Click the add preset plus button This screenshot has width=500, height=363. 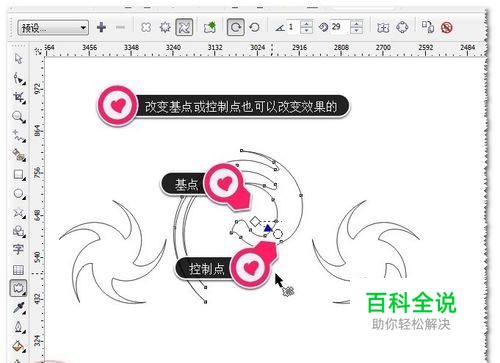click(x=101, y=27)
